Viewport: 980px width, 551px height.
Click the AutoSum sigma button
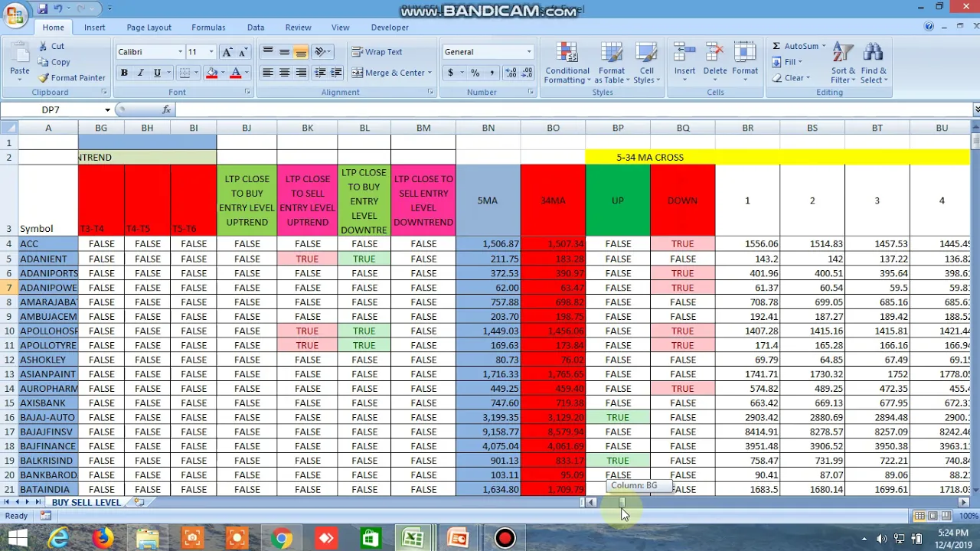(795, 46)
